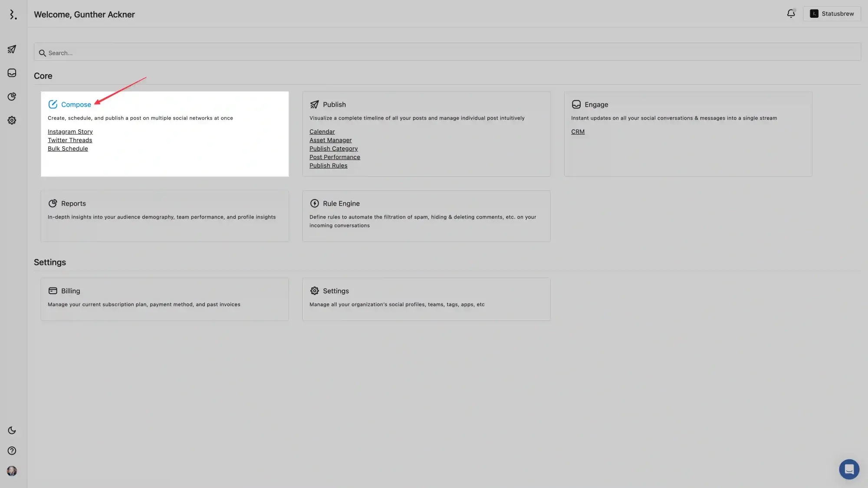This screenshot has width=868, height=488.
Task: Open Bulk Schedule link
Action: click(x=68, y=148)
